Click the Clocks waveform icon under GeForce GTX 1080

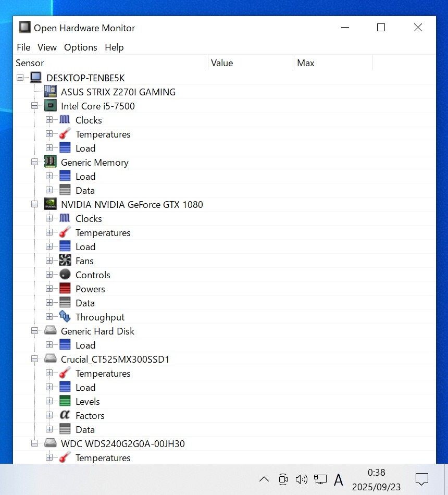coord(65,218)
